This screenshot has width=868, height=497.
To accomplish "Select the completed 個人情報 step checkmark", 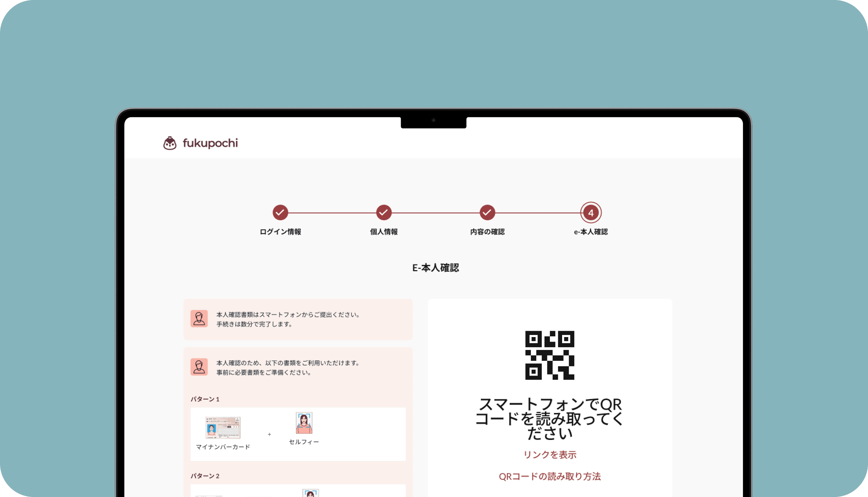I will (x=384, y=212).
